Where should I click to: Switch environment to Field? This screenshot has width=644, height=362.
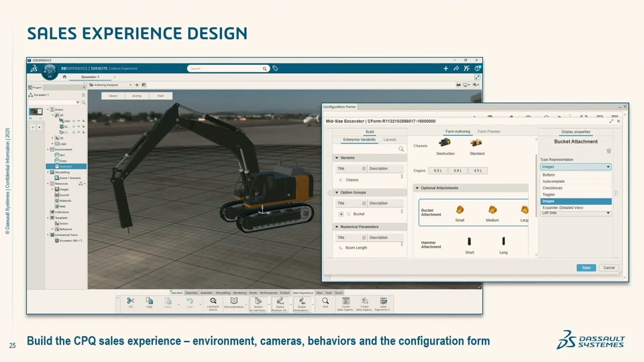(x=160, y=96)
